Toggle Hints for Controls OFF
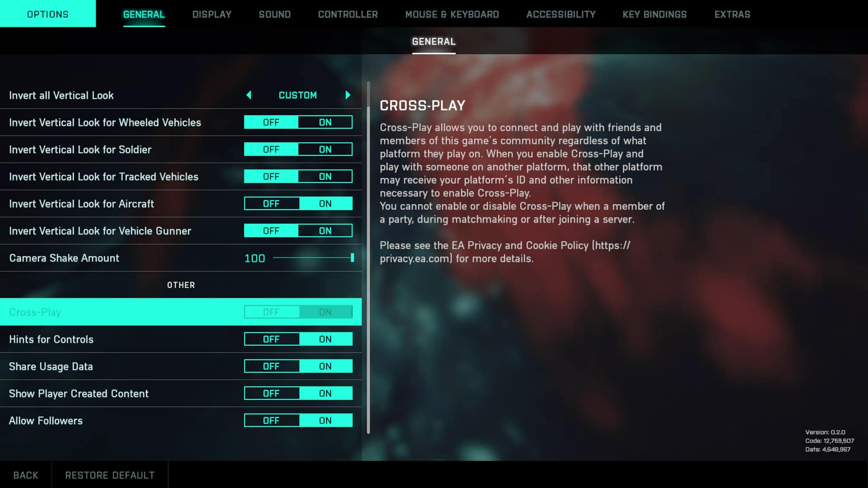Image resolution: width=868 pixels, height=488 pixels. tap(271, 339)
